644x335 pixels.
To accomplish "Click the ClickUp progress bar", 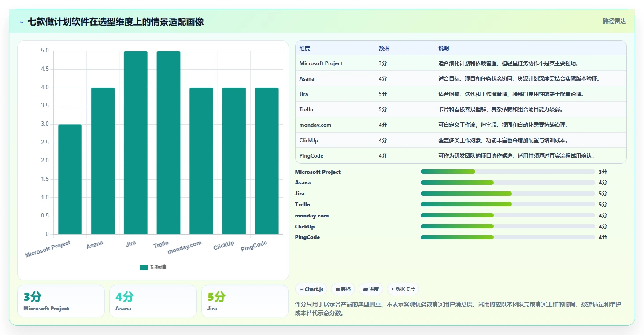I will click(508, 226).
